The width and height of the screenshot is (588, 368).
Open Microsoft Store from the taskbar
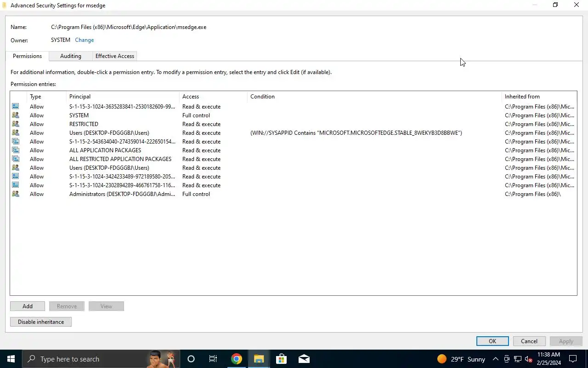[x=282, y=359]
